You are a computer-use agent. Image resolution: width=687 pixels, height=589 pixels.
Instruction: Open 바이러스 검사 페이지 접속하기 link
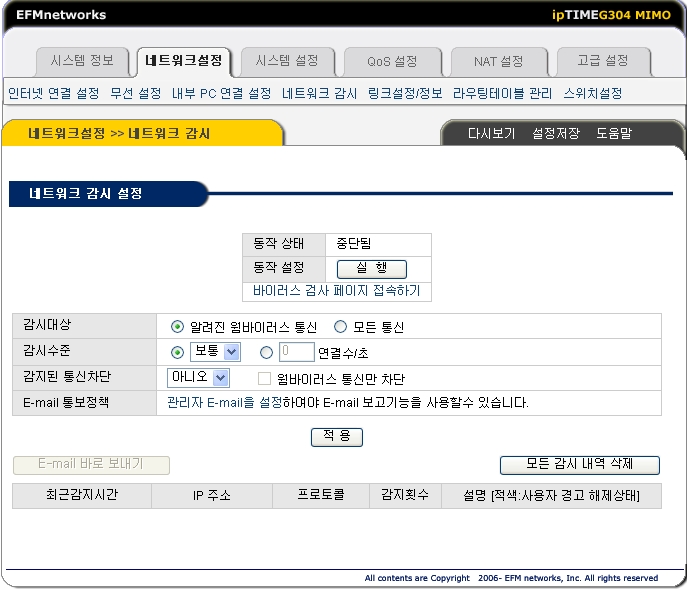tap(336, 291)
